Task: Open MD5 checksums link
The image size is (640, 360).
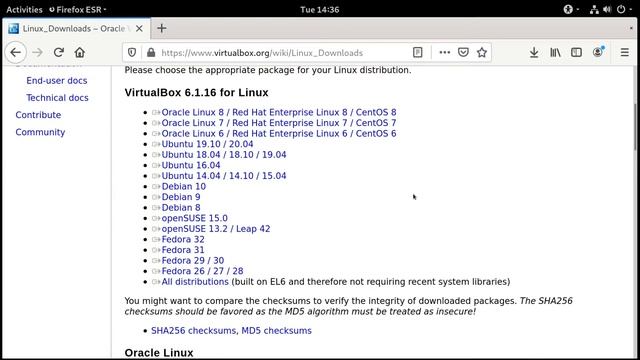Action: 276,331
